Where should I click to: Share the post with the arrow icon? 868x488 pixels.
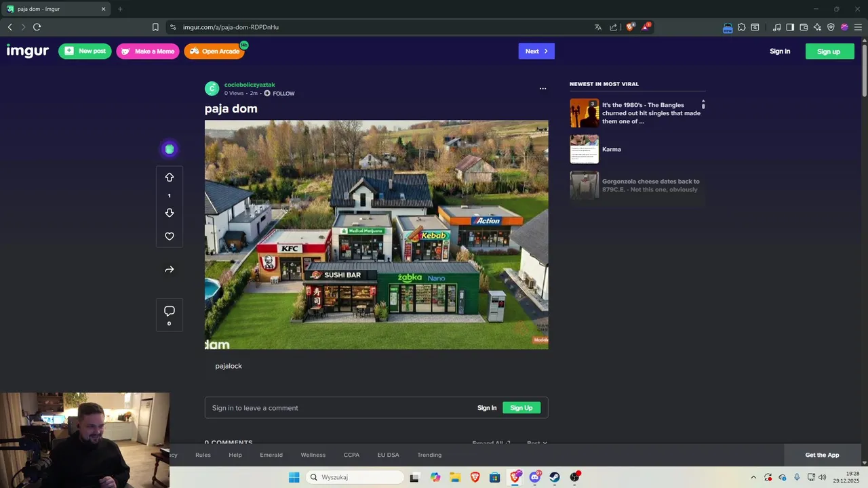(x=170, y=270)
